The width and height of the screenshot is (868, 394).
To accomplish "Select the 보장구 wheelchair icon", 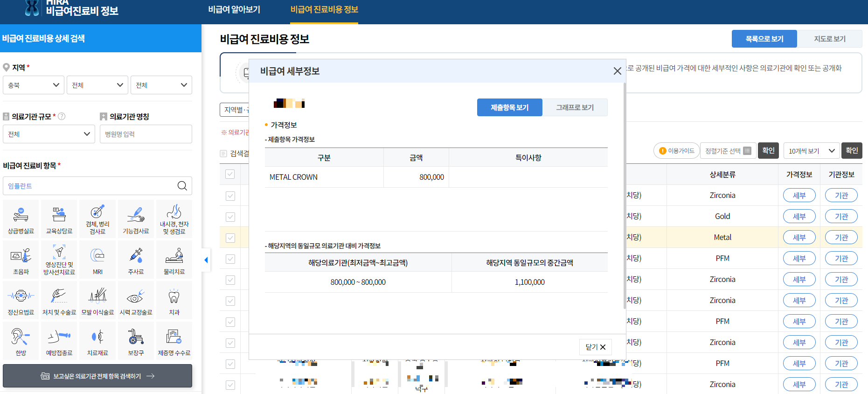I will [136, 341].
